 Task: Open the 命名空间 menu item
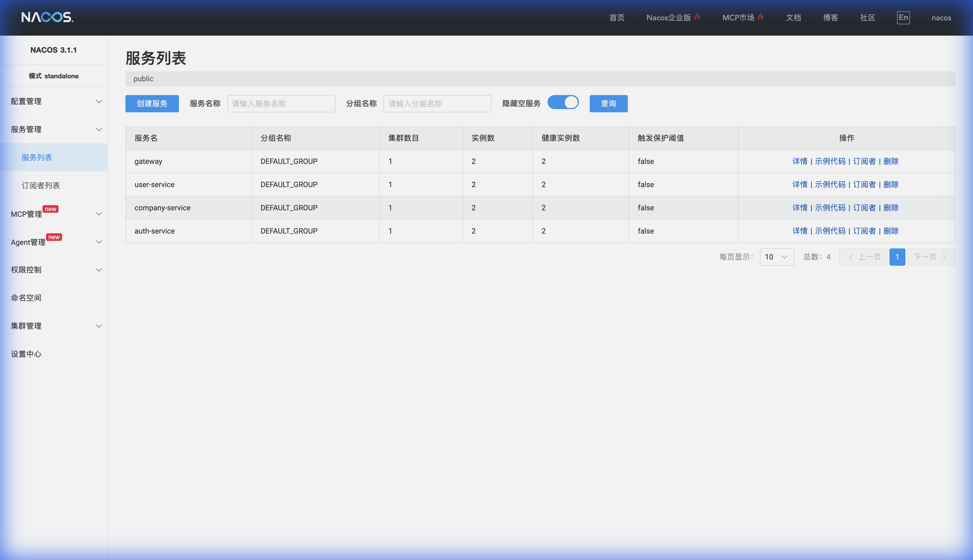click(x=26, y=298)
